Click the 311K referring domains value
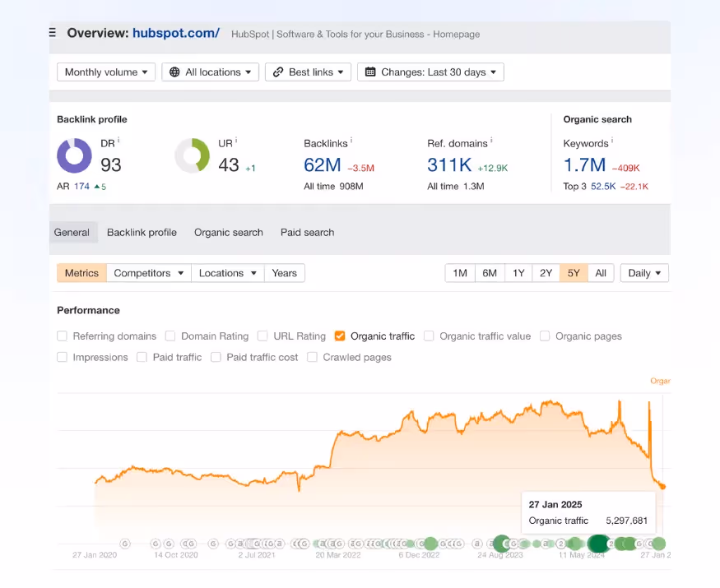The image size is (720, 588). pyautogui.click(x=449, y=164)
